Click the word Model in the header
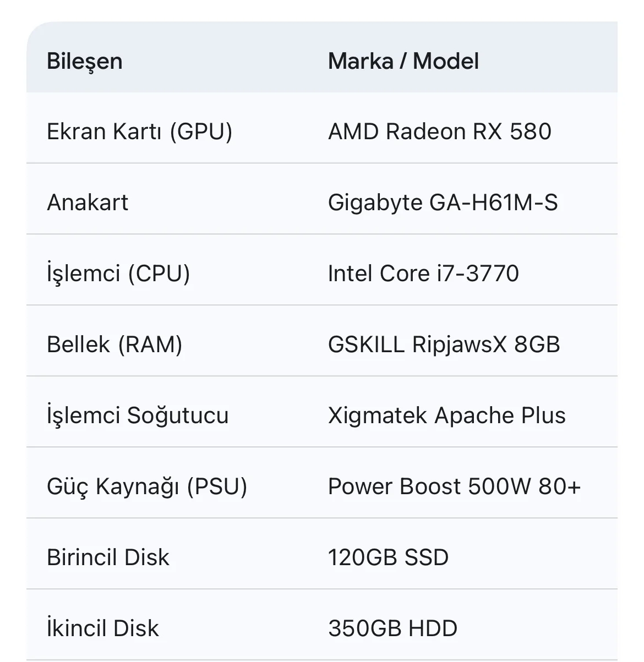The height and width of the screenshot is (662, 644). coord(446,61)
